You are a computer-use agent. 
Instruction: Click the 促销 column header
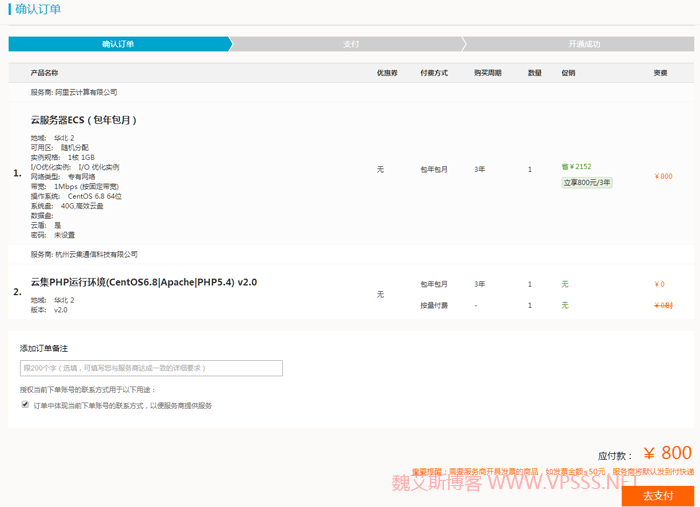[568, 73]
